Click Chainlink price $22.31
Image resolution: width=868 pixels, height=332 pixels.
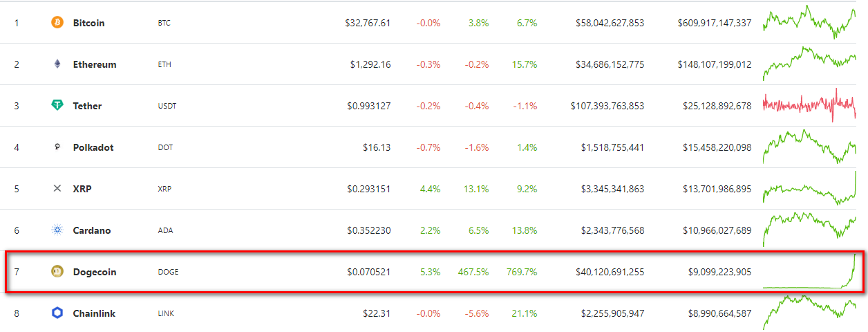377,313
